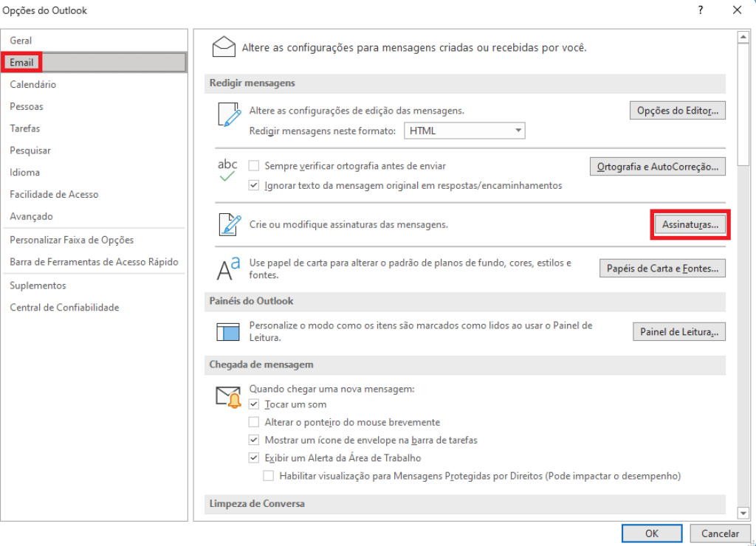
Task: Open the Calendário settings category
Action: point(94,84)
